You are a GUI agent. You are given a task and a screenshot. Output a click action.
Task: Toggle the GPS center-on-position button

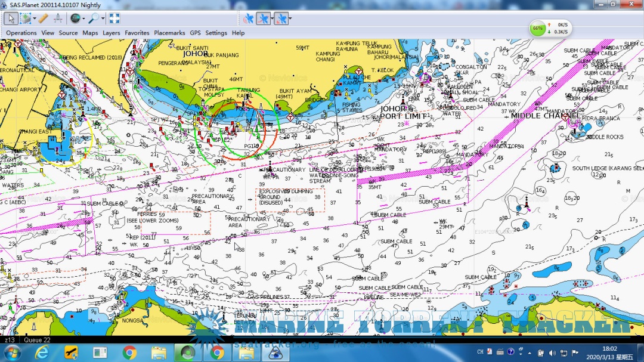click(281, 18)
